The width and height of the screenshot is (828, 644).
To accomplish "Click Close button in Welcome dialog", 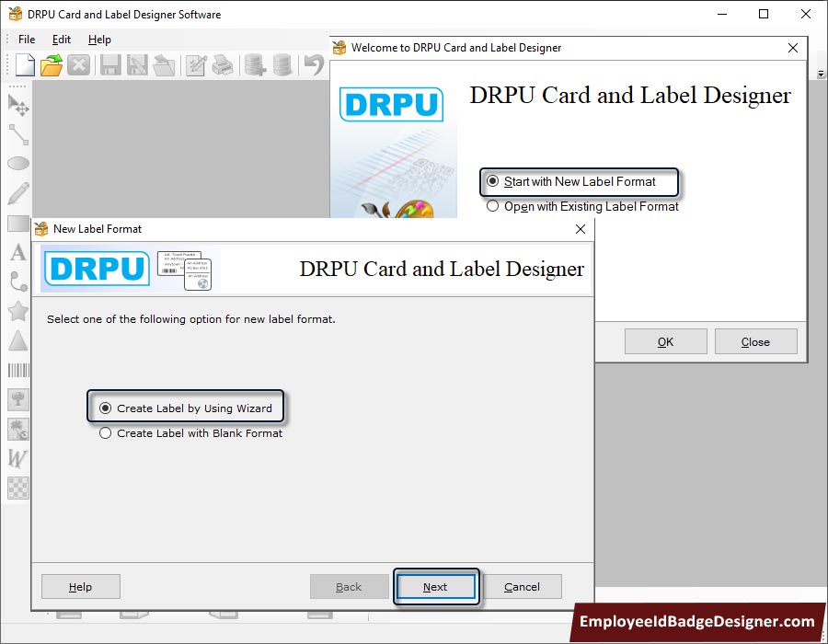I will tap(755, 341).
